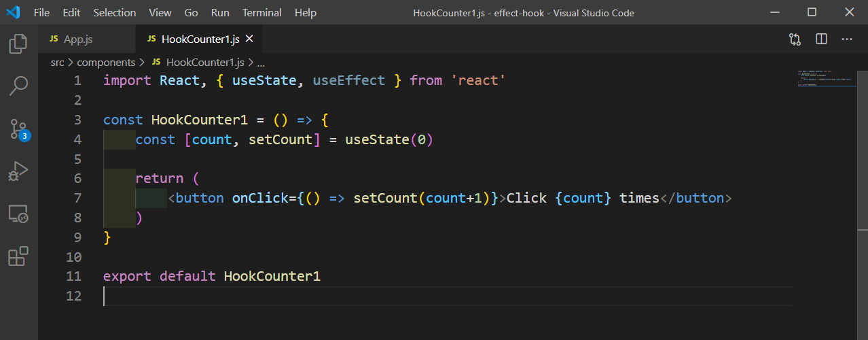Open the View menu
Screen dimensions: 868x340
(160, 12)
